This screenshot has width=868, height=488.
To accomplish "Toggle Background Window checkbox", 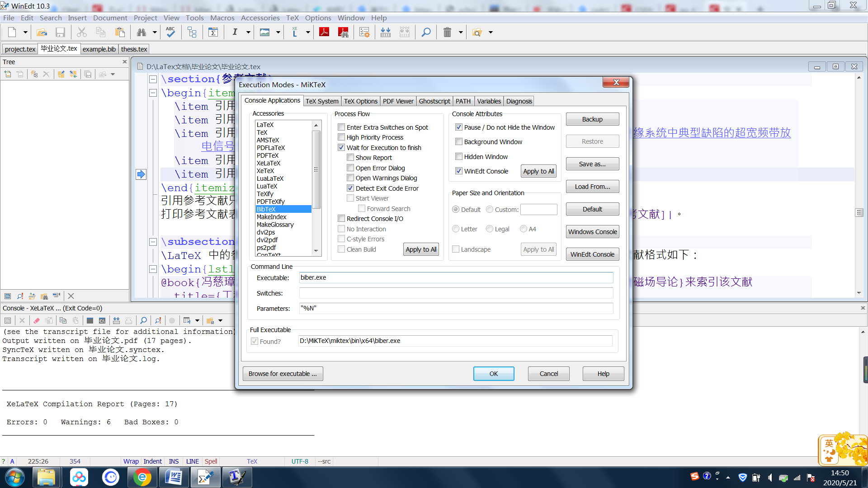I will (x=459, y=142).
